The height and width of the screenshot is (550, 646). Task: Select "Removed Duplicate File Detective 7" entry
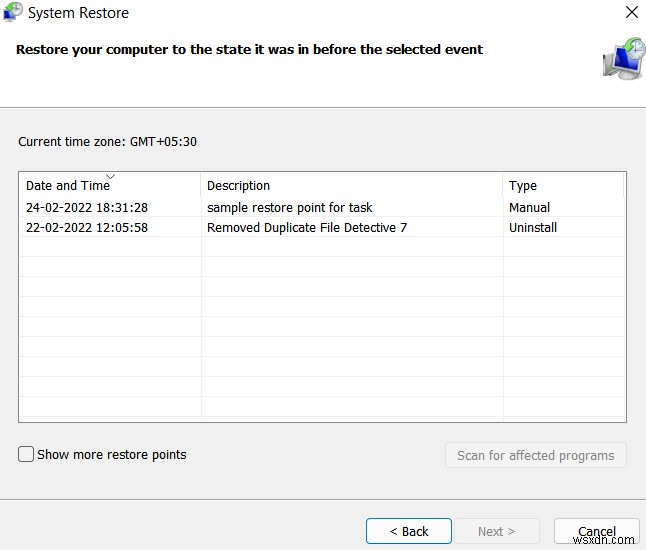coord(307,228)
